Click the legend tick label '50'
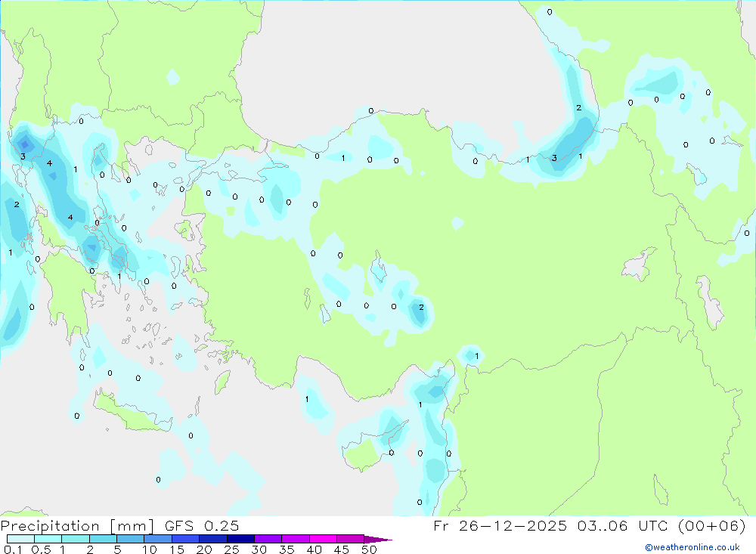756x554 pixels. 369,549
